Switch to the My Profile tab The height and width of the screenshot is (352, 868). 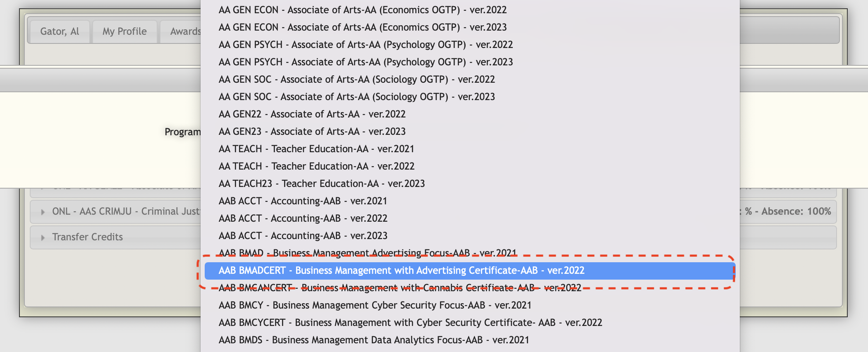pyautogui.click(x=124, y=31)
